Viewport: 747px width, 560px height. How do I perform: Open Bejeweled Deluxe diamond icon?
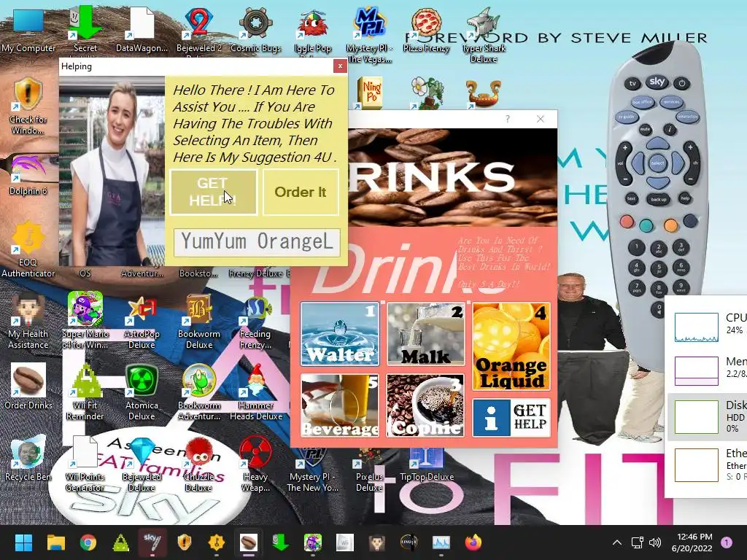(142, 463)
